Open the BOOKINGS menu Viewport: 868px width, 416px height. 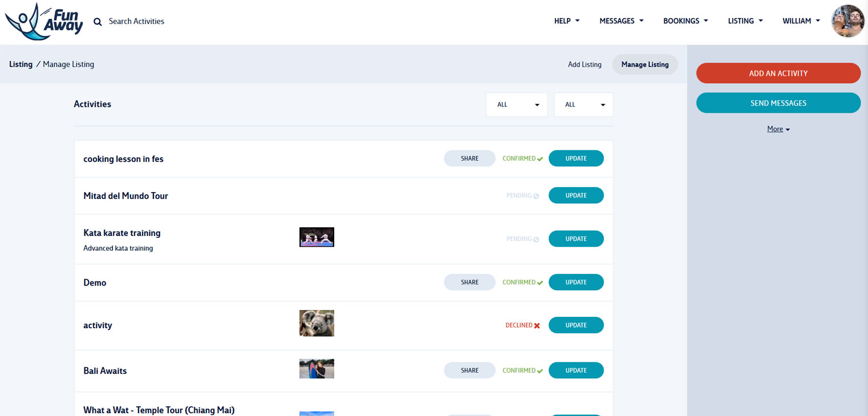point(685,21)
